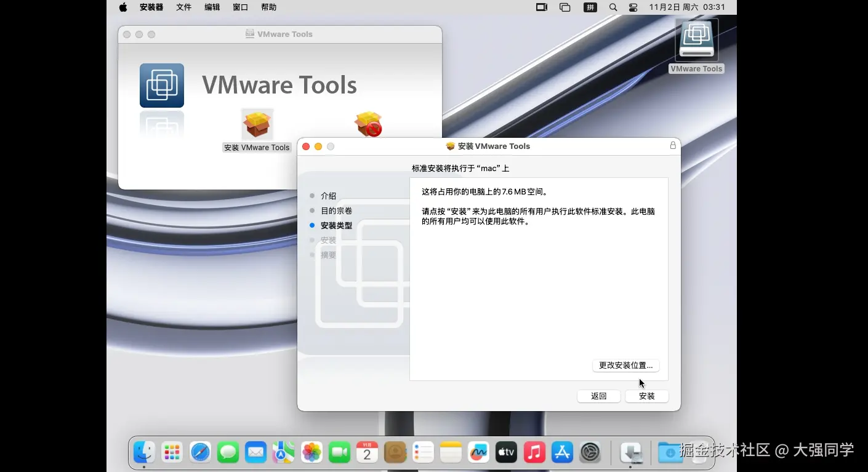868x472 pixels.
Task: Click the 摘要 step in installer sidebar
Action: (328, 255)
